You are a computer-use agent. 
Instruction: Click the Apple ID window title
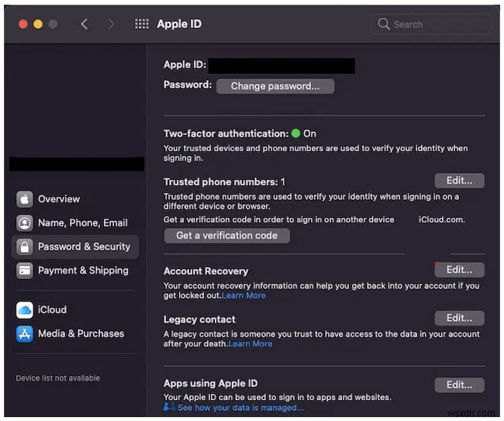179,24
